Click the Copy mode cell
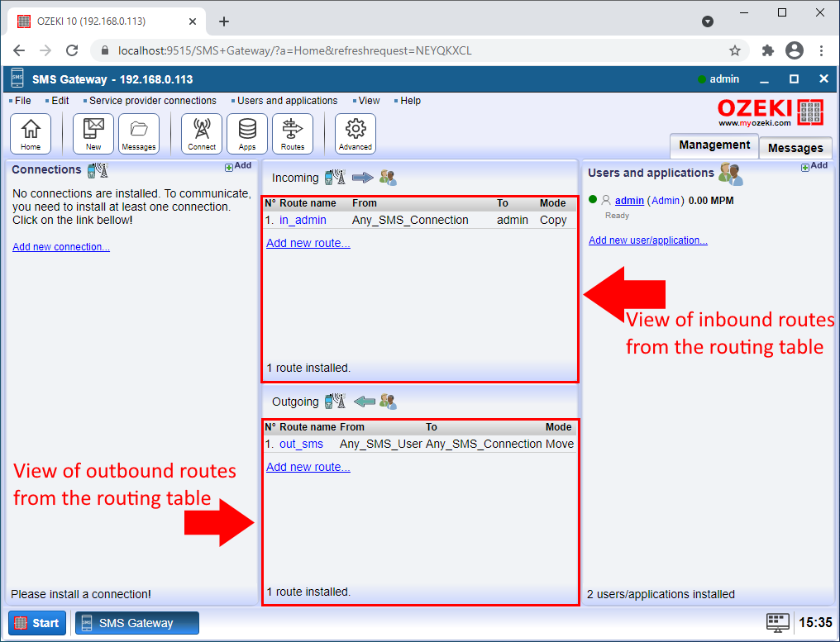Image resolution: width=840 pixels, height=642 pixels. [553, 220]
